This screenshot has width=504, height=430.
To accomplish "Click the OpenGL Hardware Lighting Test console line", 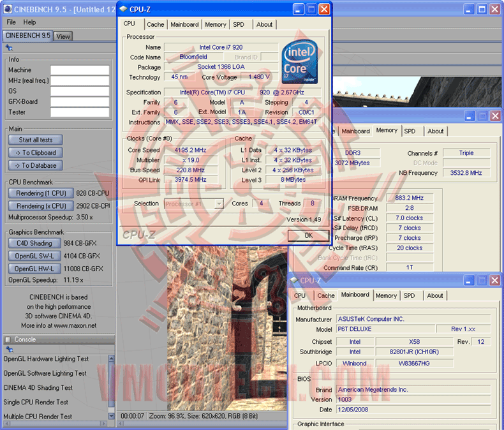I will [x=46, y=359].
